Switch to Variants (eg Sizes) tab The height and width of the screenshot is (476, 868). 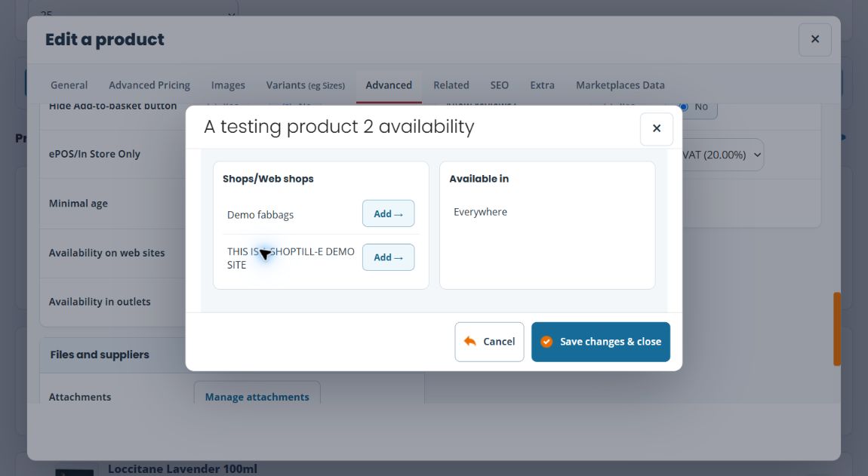click(305, 85)
